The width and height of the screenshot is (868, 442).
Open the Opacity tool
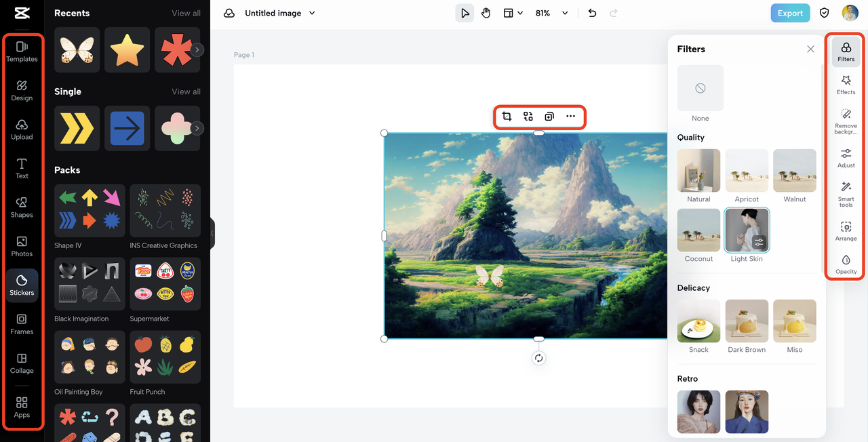tap(846, 264)
